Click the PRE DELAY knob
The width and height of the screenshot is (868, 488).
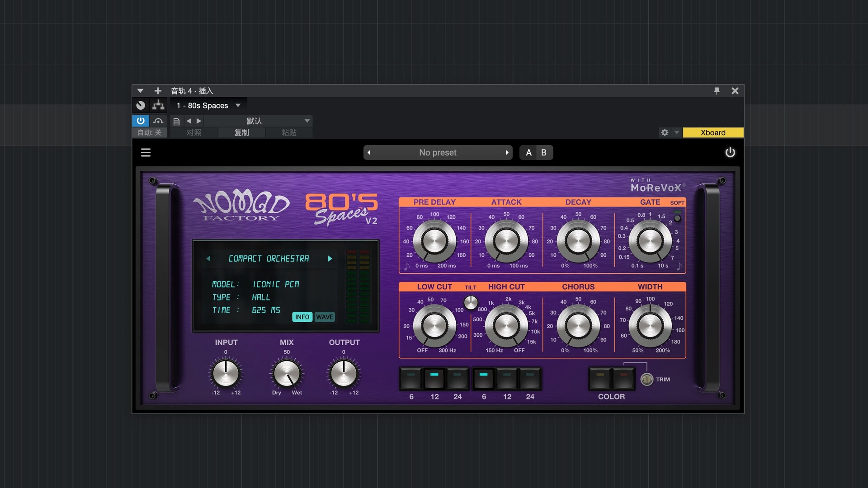pos(434,241)
